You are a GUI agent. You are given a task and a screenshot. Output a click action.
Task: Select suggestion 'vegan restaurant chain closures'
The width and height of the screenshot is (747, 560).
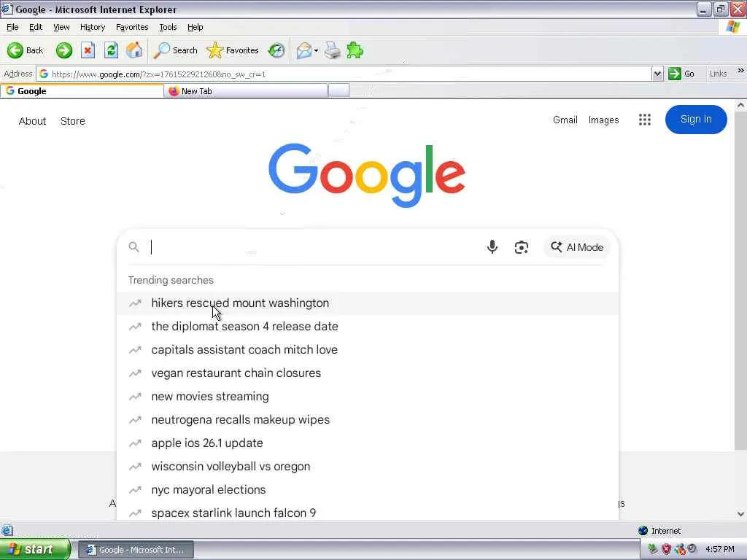368,373
